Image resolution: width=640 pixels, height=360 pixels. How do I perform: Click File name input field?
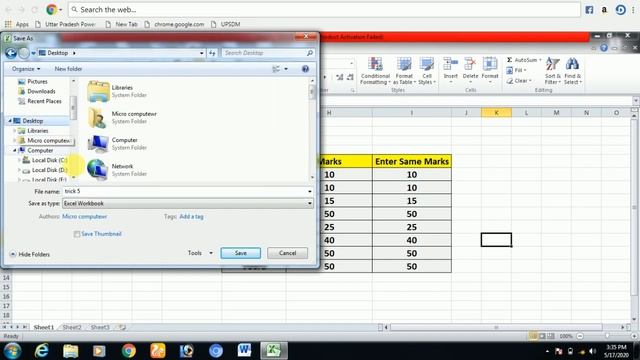(x=185, y=191)
